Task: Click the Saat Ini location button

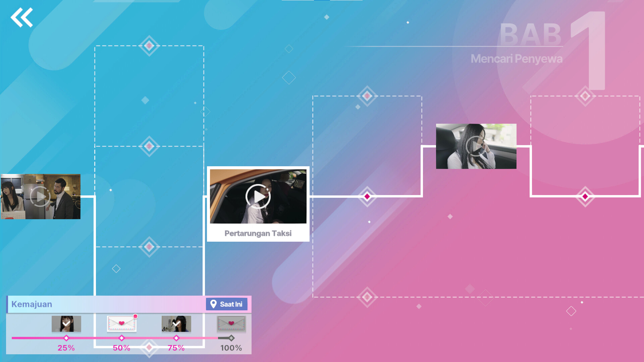Action: click(x=227, y=304)
